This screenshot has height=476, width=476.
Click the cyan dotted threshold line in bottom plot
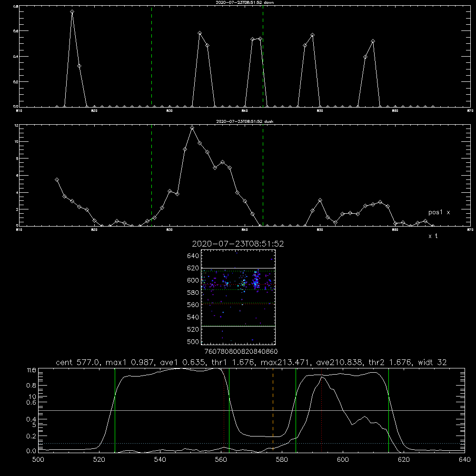coord(251,444)
